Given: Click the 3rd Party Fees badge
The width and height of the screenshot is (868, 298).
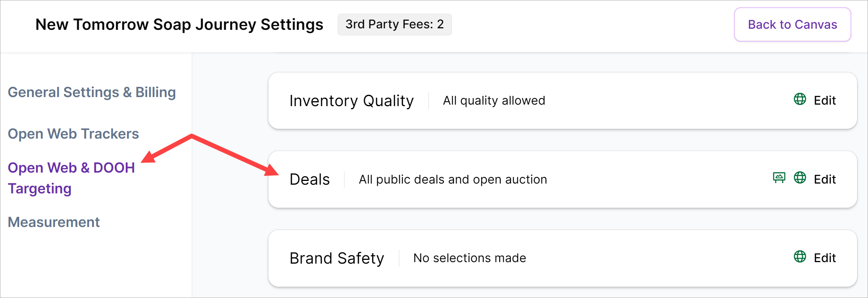Looking at the screenshot, I should click(394, 25).
